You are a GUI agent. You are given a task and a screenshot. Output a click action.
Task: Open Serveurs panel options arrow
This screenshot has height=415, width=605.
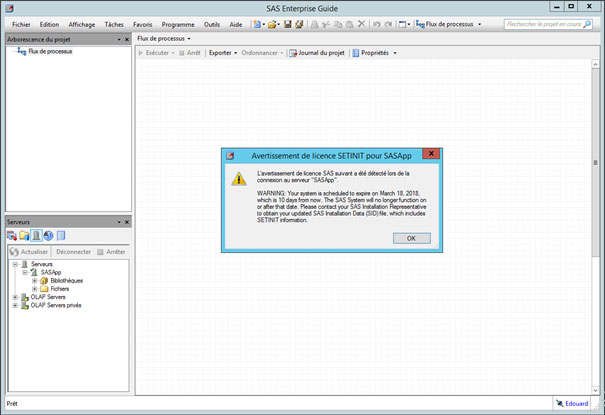[x=119, y=222]
